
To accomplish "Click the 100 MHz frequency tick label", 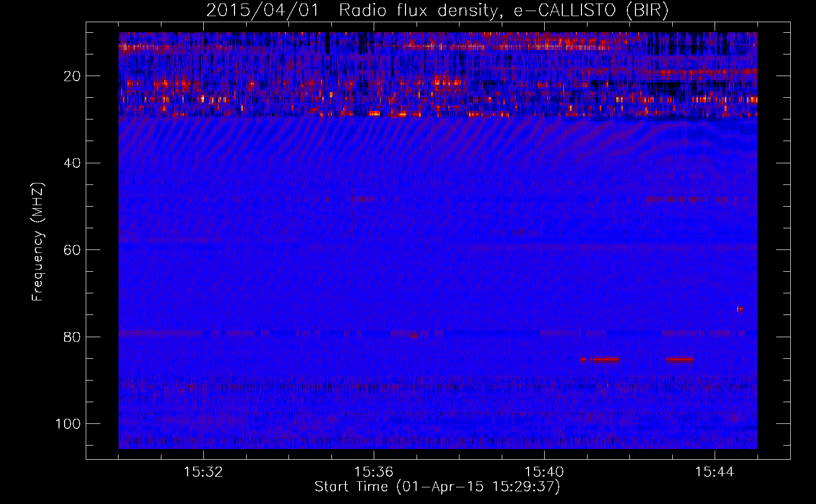I will (68, 423).
